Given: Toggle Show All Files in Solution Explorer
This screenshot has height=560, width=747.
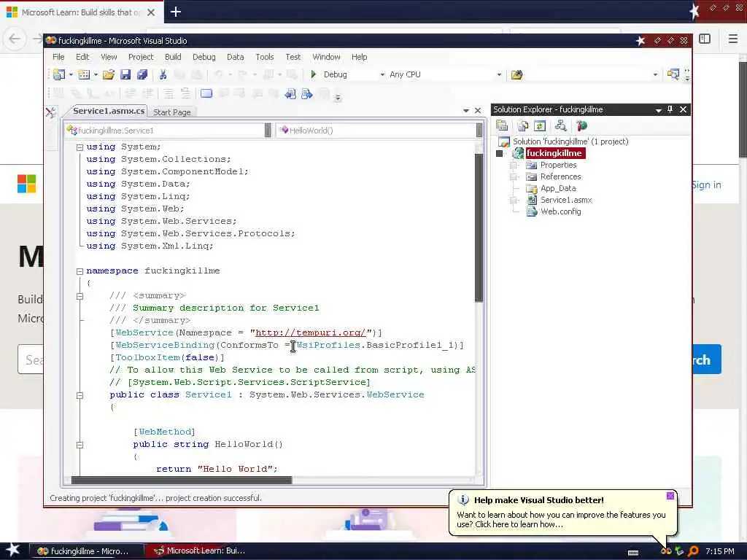Looking at the screenshot, I should [x=523, y=125].
